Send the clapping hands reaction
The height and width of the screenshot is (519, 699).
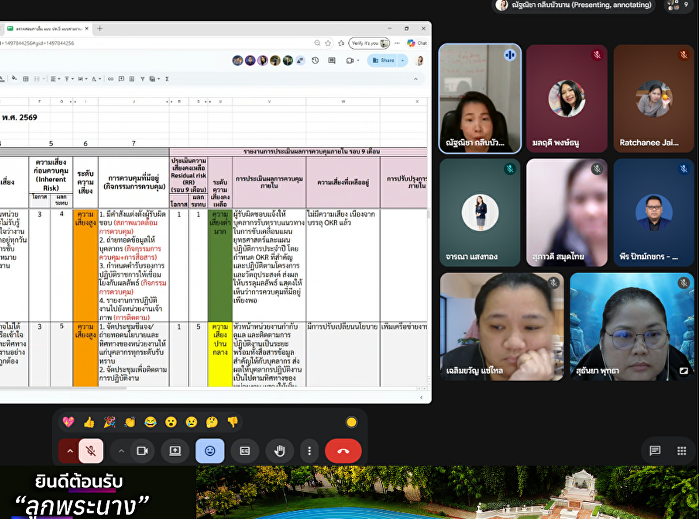tap(130, 422)
